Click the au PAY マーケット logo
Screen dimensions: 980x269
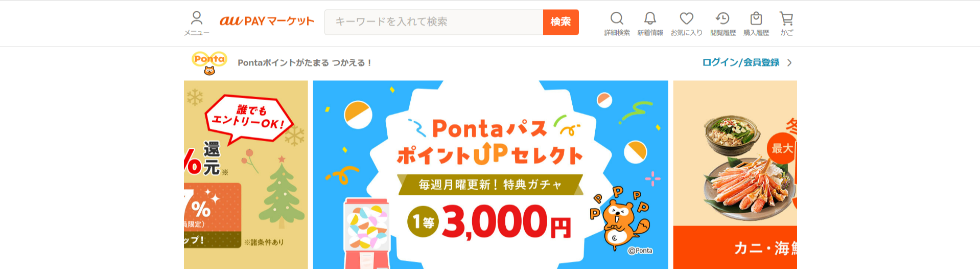[267, 21]
